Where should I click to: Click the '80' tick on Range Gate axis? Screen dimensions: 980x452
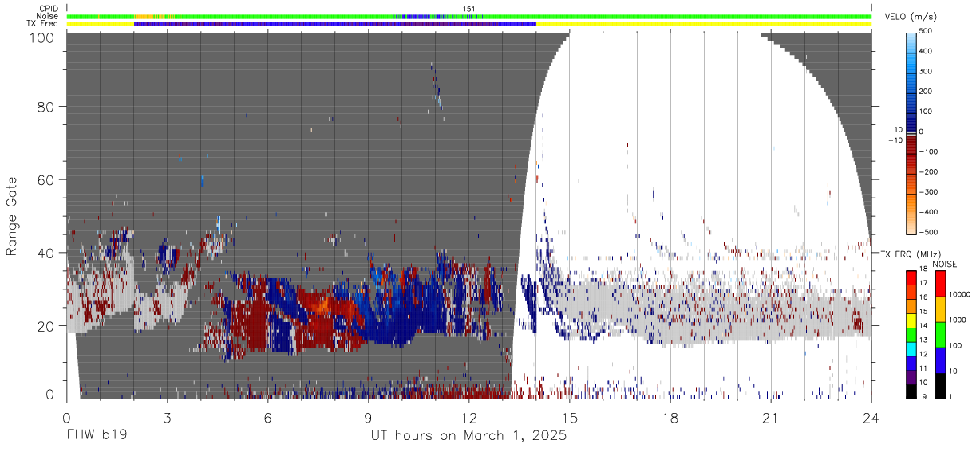[x=44, y=107]
